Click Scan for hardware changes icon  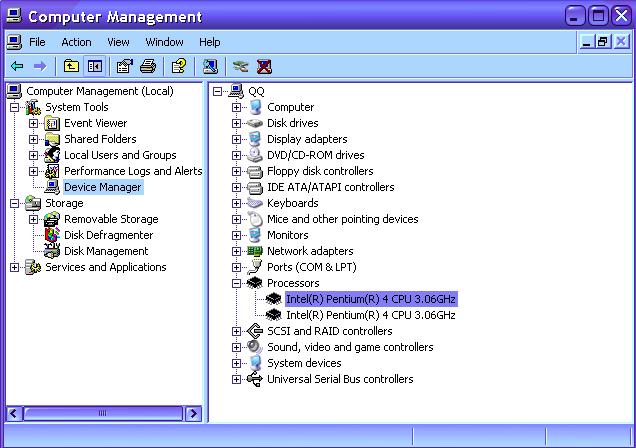[x=210, y=66]
